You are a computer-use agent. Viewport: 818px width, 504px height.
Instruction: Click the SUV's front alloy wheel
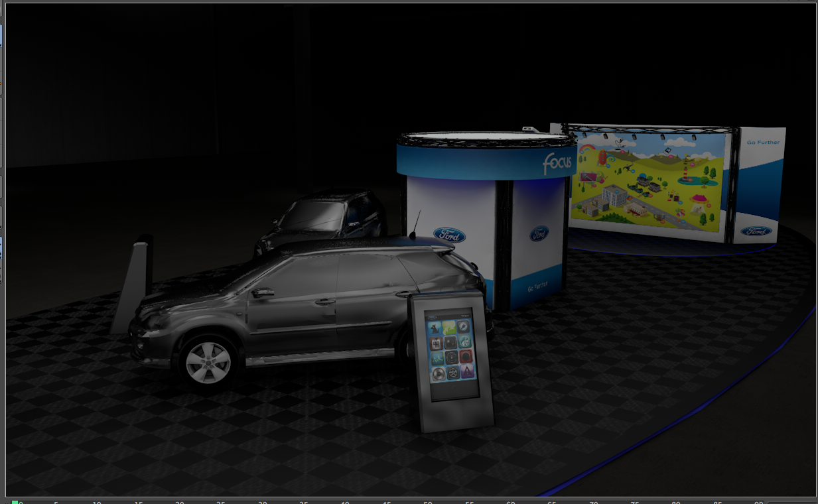(208, 363)
